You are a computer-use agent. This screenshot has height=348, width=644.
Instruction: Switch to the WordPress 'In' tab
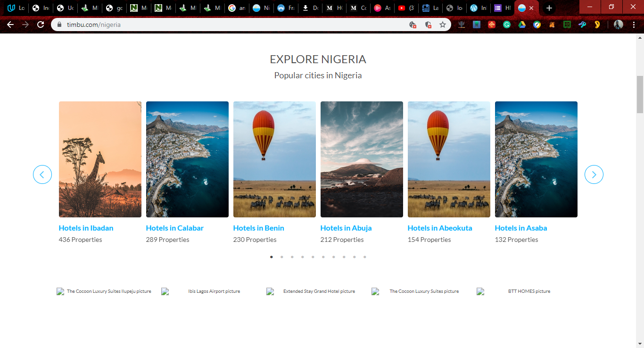478,8
